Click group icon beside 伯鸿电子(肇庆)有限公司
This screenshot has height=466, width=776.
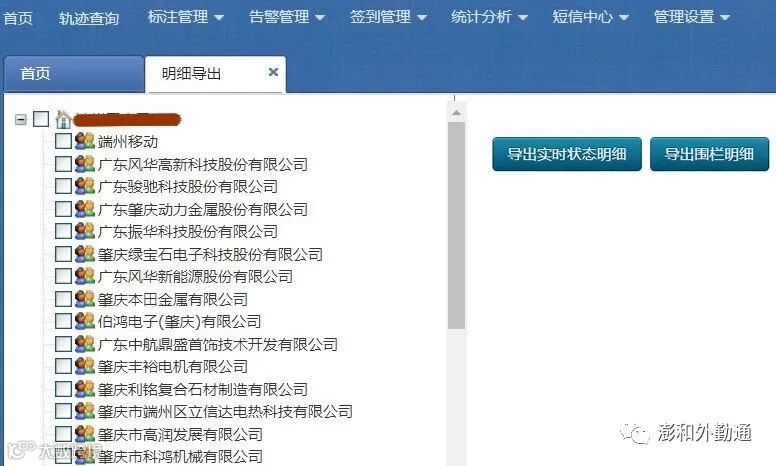tap(85, 321)
